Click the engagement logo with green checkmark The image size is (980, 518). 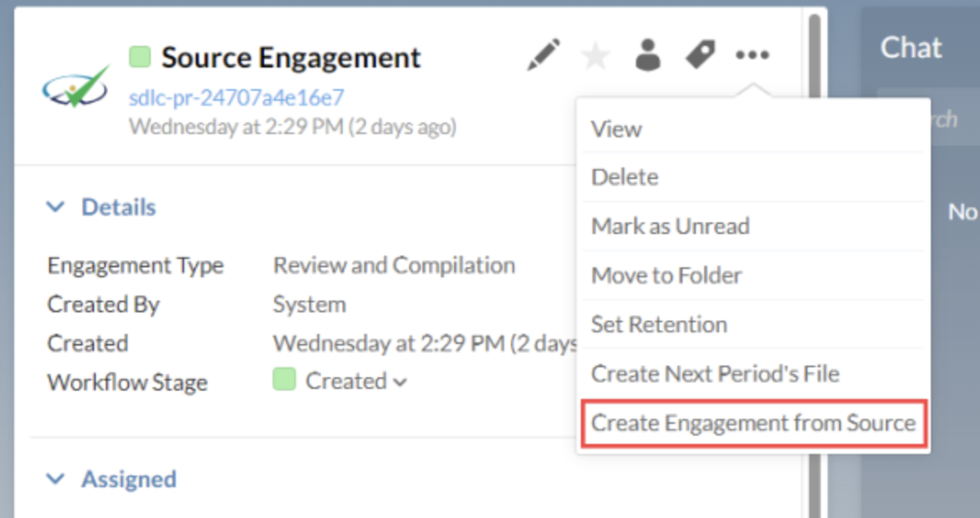[x=76, y=87]
